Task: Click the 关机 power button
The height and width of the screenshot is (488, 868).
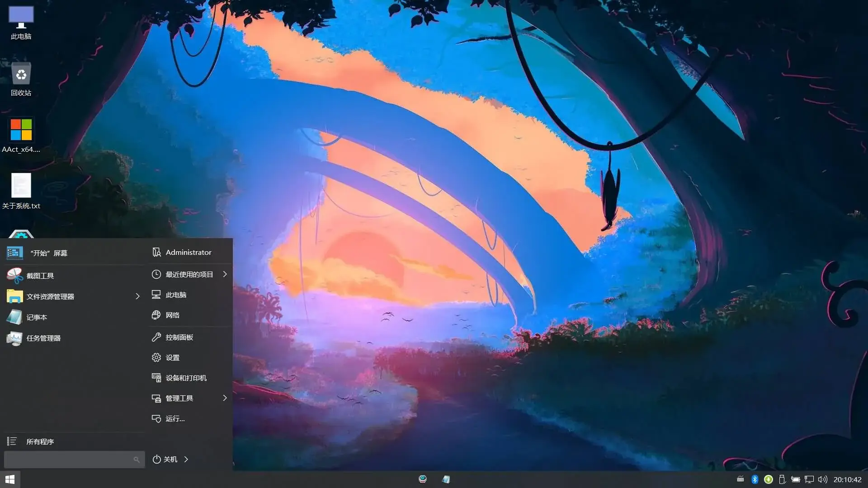Action: pyautogui.click(x=165, y=459)
